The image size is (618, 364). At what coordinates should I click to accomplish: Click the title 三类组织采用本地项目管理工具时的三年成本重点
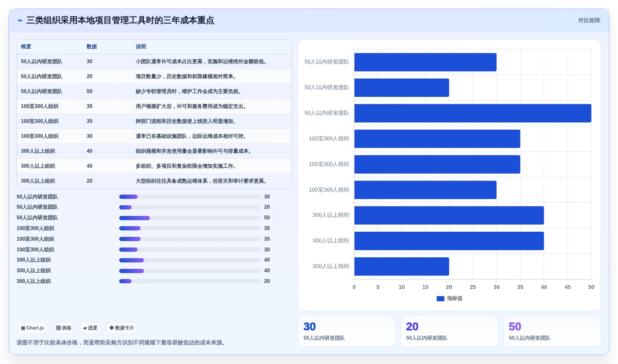pyautogui.click(x=120, y=20)
